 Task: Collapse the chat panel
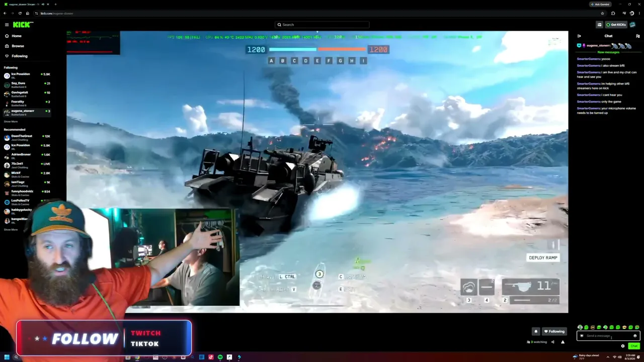579,36
